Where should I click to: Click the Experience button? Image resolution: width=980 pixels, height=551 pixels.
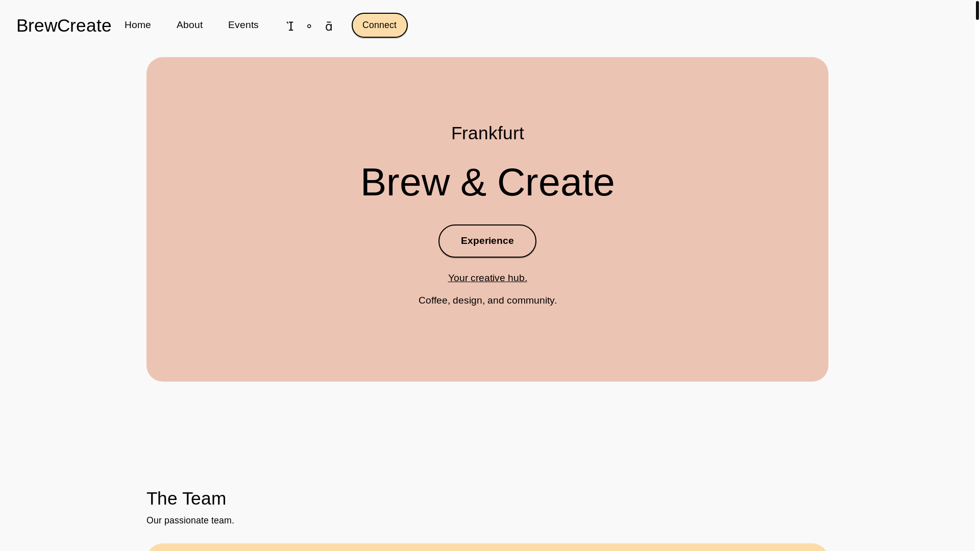[x=487, y=241]
